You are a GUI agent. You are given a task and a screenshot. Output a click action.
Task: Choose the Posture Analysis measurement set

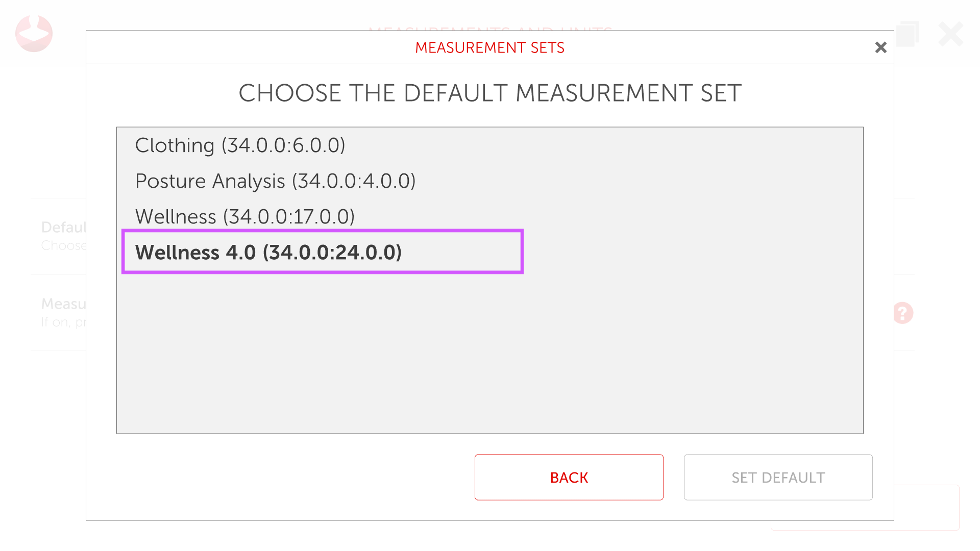pyautogui.click(x=275, y=181)
